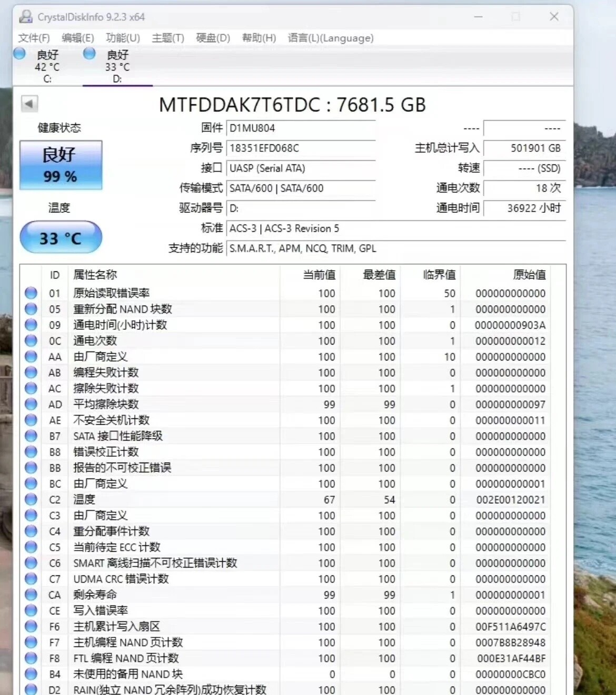The height and width of the screenshot is (695, 616).
Task: Open the 硬盘(D) menu
Action: 213,38
